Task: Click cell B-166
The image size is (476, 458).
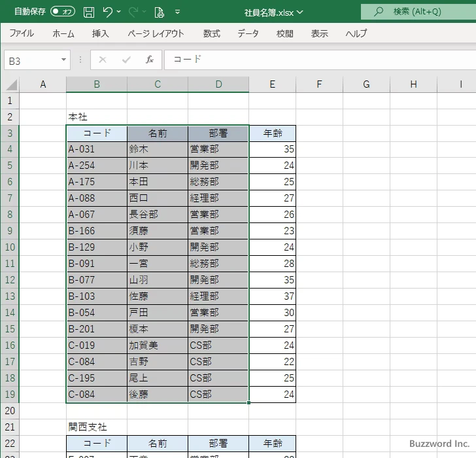Action: [x=97, y=231]
